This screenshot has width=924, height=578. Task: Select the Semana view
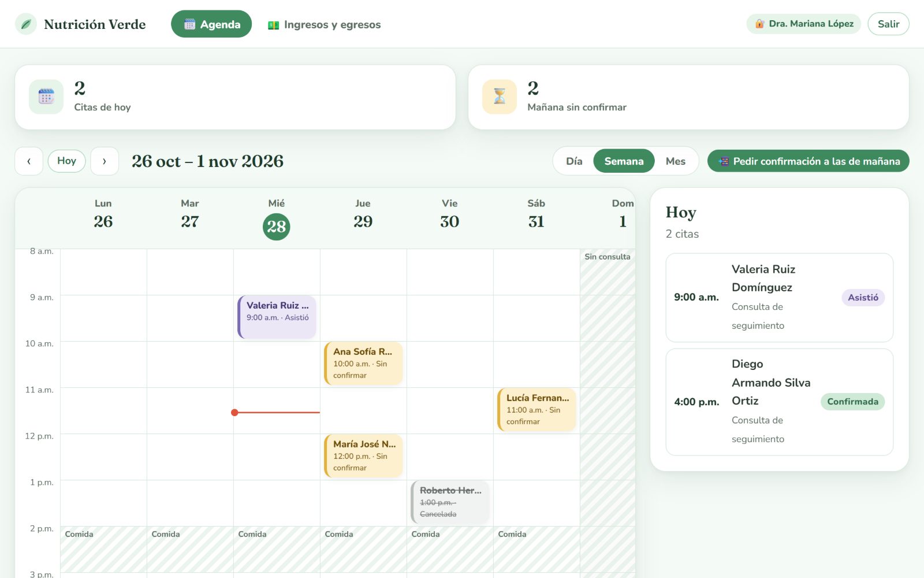pyautogui.click(x=624, y=161)
